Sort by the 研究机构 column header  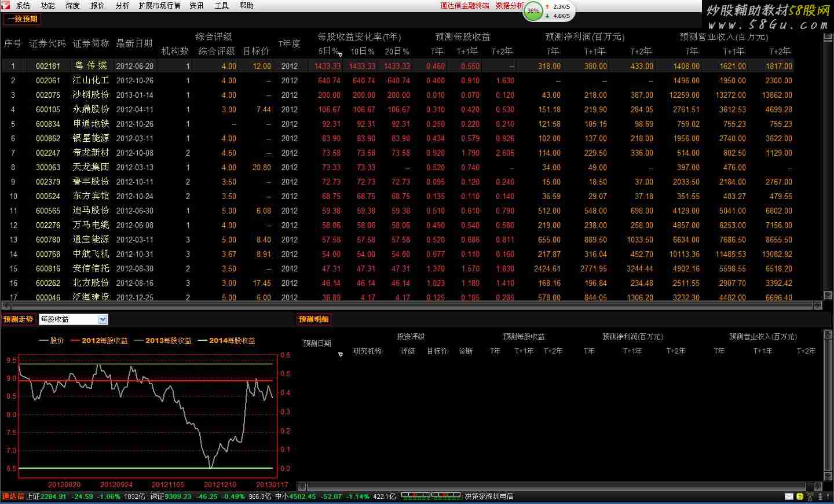pyautogui.click(x=367, y=351)
